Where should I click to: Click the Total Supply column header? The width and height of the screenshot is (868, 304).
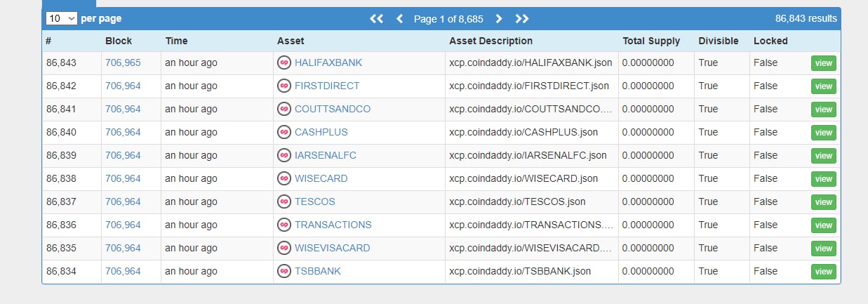tap(653, 41)
